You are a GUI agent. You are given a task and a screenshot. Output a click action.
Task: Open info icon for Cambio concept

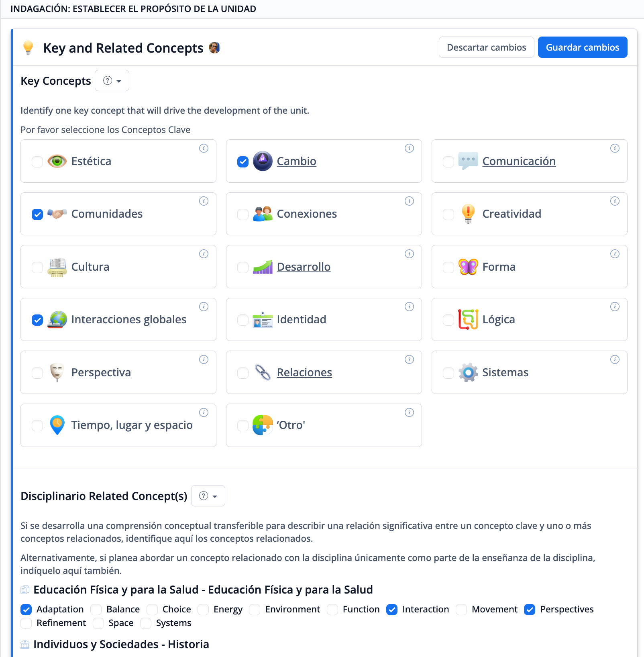(x=409, y=148)
